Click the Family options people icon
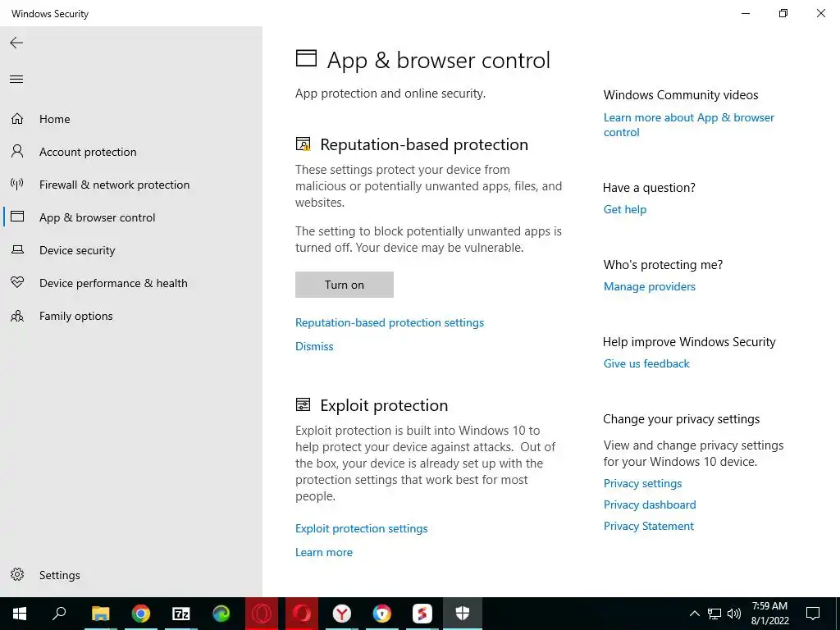The height and width of the screenshot is (630, 840). pos(17,316)
